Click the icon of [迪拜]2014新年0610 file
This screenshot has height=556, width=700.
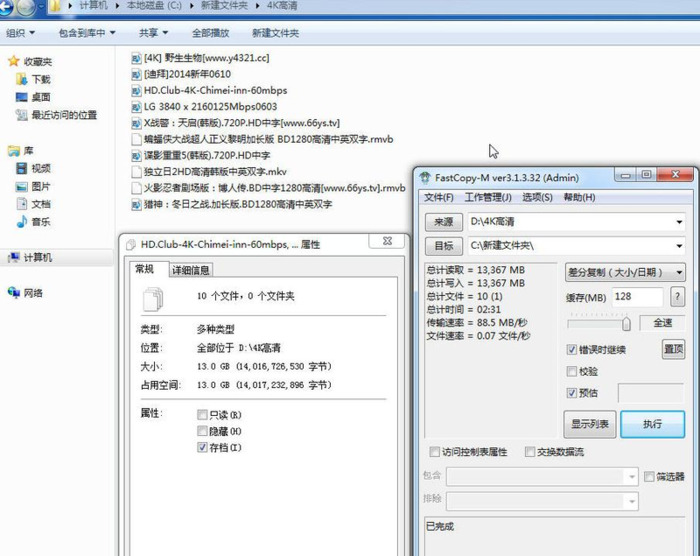point(136,75)
